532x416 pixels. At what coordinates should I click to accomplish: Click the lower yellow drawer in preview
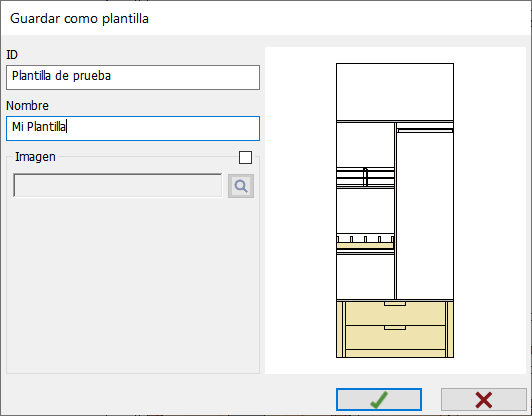[395, 338]
